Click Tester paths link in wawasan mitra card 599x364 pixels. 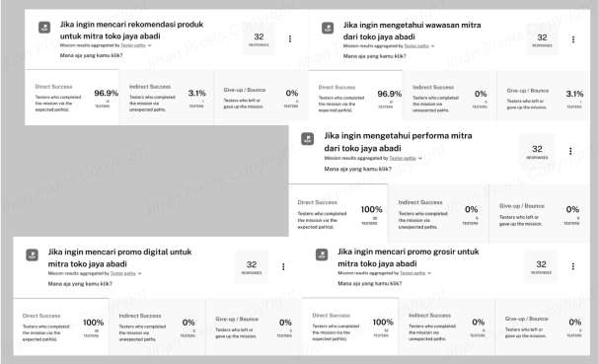(416, 45)
